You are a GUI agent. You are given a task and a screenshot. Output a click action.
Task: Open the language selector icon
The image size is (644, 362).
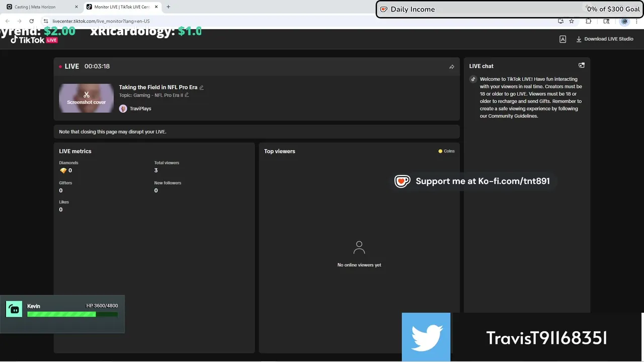(x=563, y=39)
